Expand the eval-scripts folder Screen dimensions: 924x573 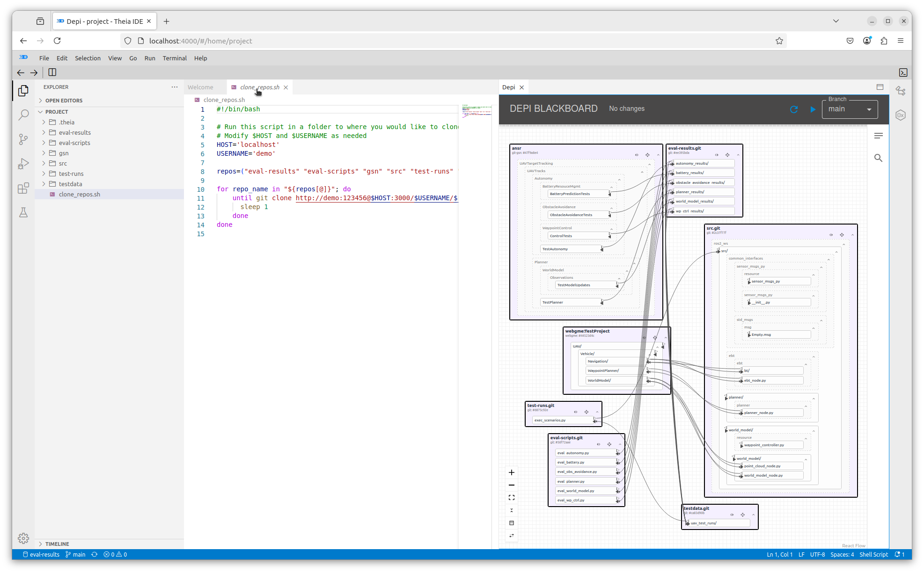[74, 143]
